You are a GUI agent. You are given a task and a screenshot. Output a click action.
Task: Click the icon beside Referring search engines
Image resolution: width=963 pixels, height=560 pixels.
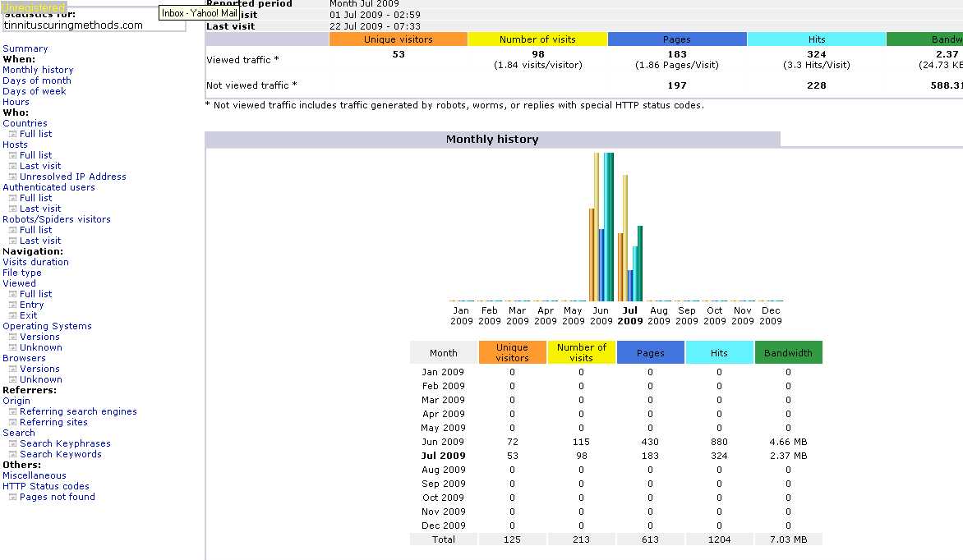[x=12, y=412]
